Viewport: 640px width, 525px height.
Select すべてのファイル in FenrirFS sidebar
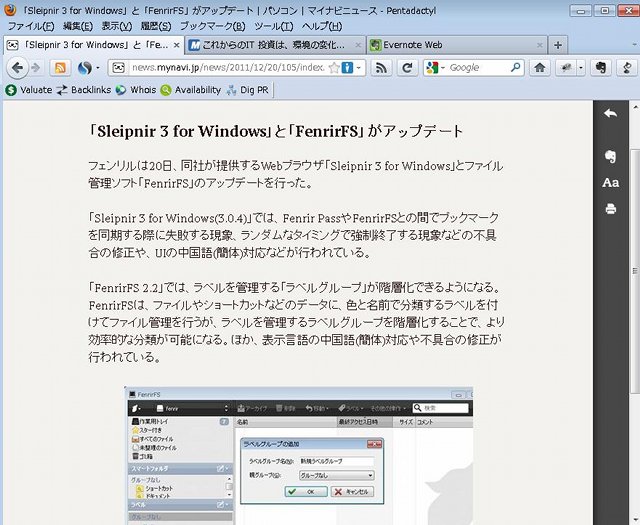coord(153,439)
